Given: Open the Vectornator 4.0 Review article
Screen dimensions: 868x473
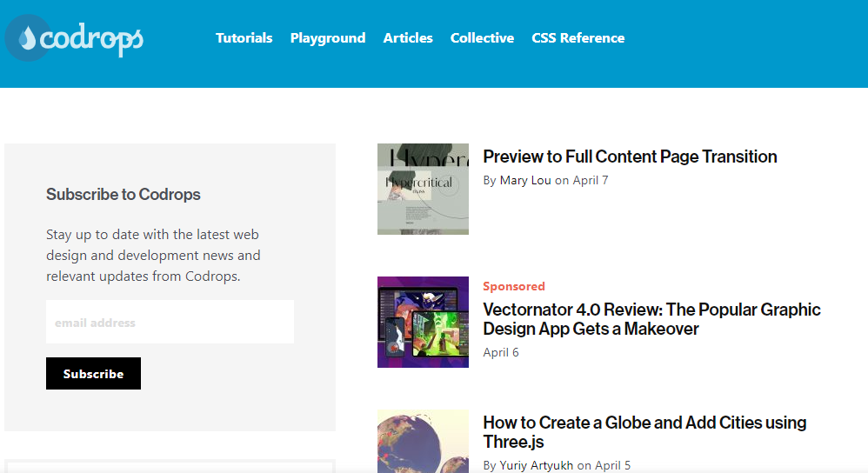Looking at the screenshot, I should (x=651, y=319).
